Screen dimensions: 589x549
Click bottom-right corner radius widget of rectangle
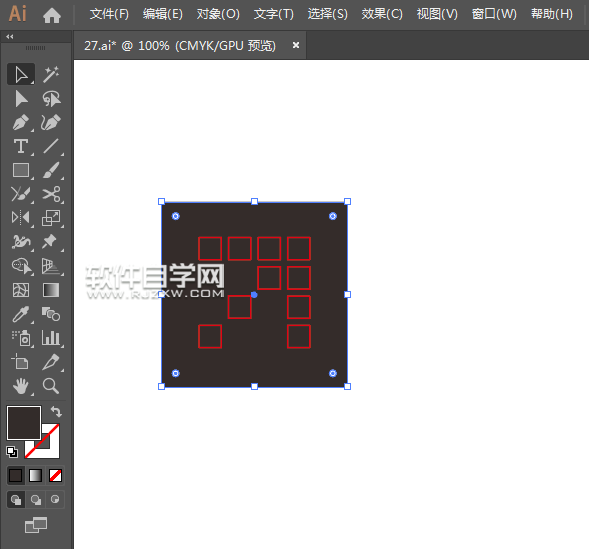333,373
